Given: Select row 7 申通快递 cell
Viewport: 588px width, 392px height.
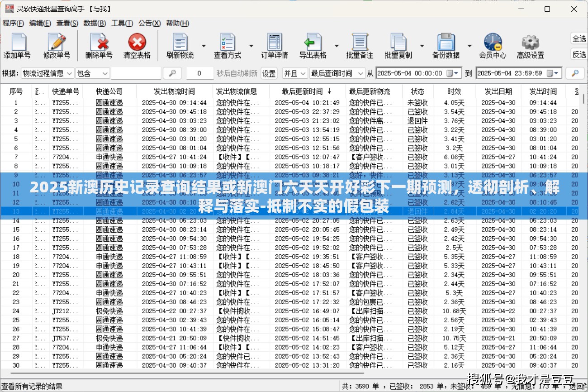Looking at the screenshot, I should (x=109, y=157).
